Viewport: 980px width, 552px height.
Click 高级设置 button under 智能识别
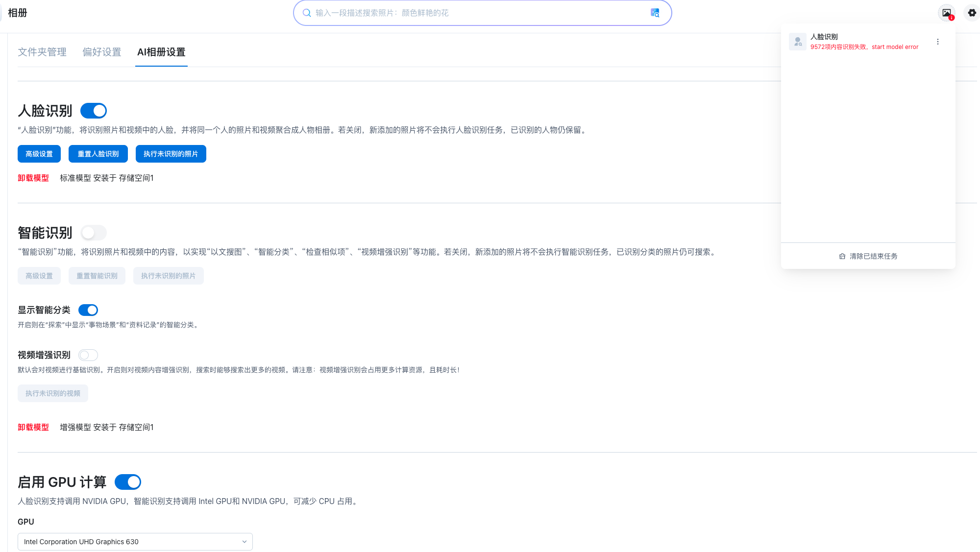pyautogui.click(x=39, y=276)
